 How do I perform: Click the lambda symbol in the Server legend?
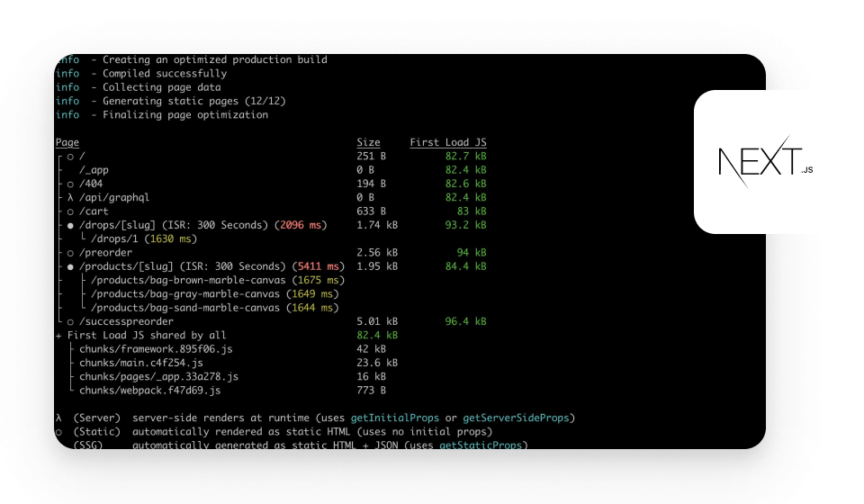[x=59, y=418]
